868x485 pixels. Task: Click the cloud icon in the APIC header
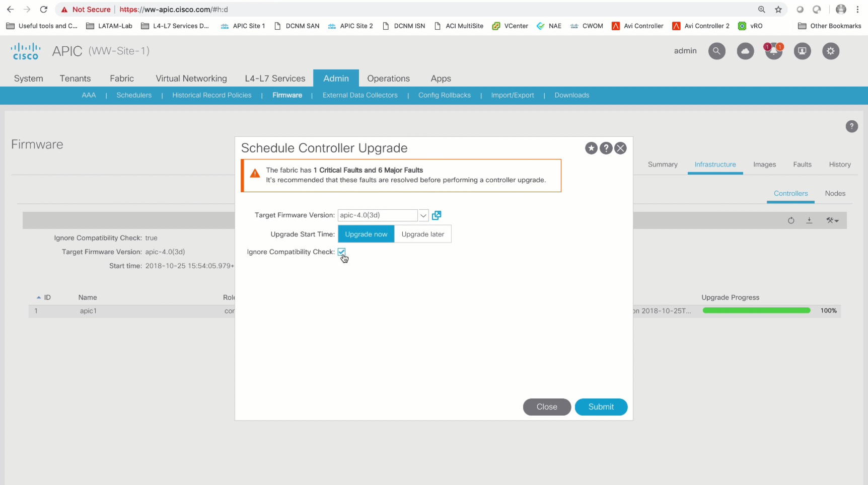point(745,51)
